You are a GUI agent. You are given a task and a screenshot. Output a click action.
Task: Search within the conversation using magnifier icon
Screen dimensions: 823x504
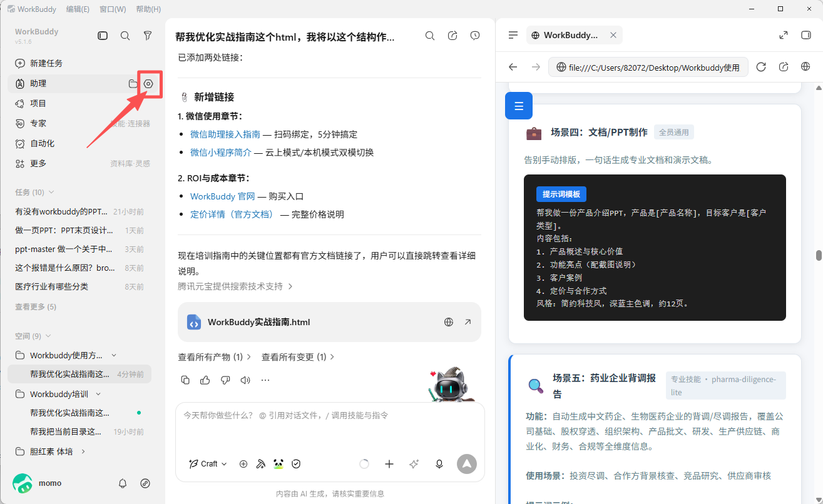(x=430, y=36)
